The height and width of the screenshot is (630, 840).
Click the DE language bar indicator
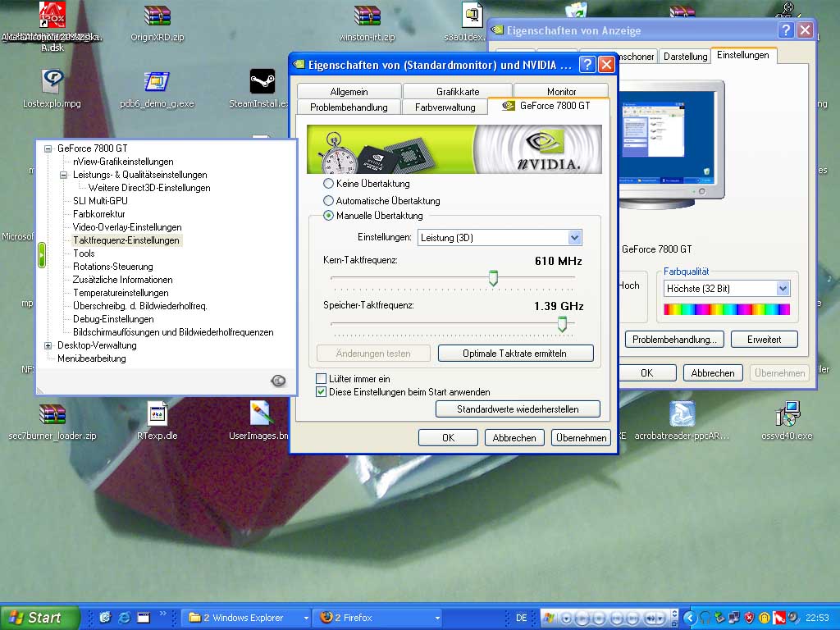pos(521,618)
